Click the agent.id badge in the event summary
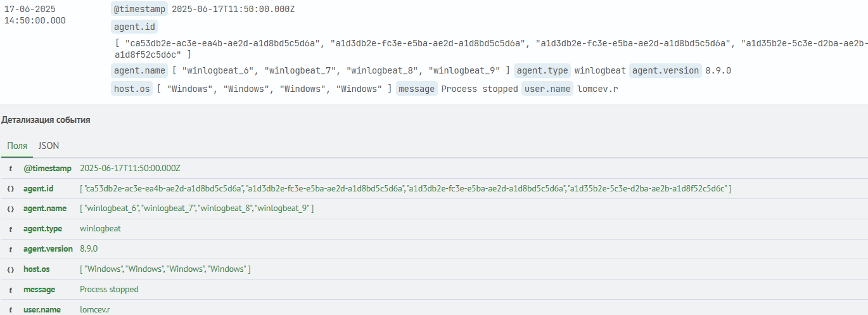The height and width of the screenshot is (315, 868). coord(134,27)
